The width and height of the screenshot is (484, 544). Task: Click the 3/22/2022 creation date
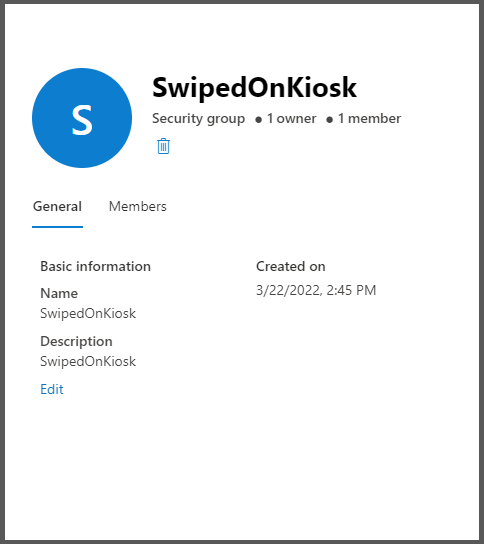pyautogui.click(x=289, y=290)
